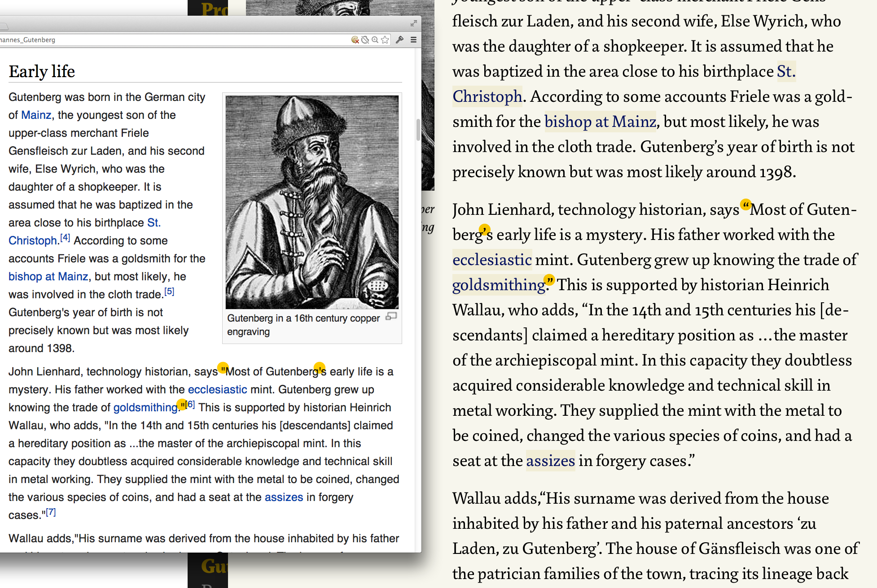Click the assizes link in right reader pane
Viewport: 877px width, 588px height.
tap(550, 461)
